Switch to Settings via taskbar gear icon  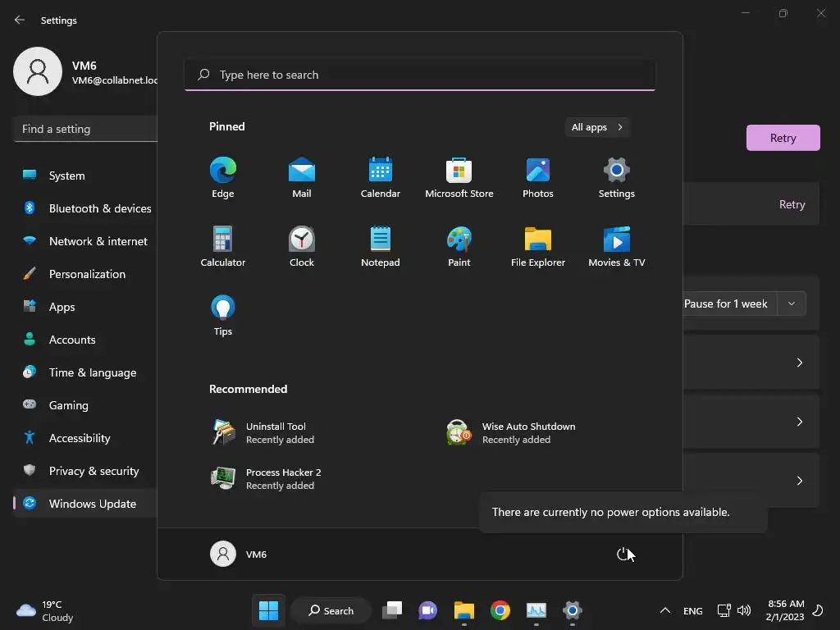[x=572, y=610]
